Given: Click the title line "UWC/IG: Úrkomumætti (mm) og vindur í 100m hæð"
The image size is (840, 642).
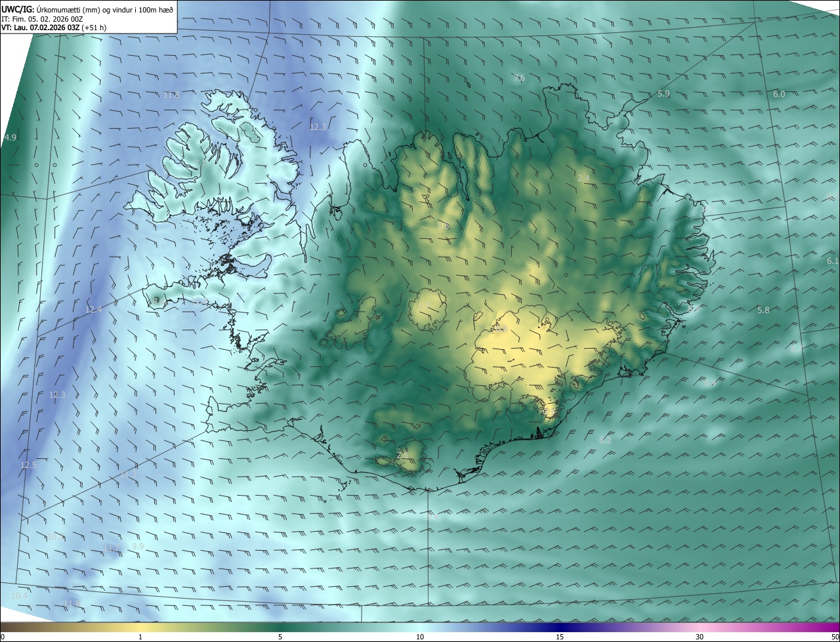Looking at the screenshot, I should 87,10.
